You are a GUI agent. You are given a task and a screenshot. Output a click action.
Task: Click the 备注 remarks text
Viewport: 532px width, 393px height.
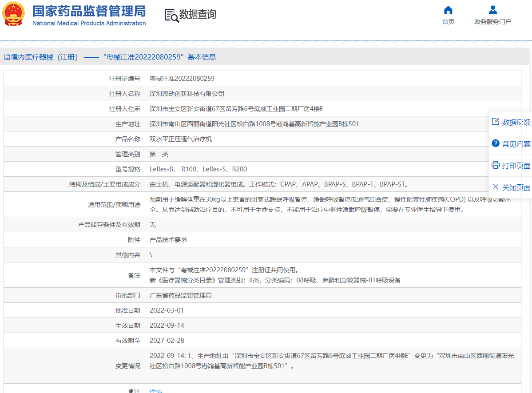[x=275, y=275]
